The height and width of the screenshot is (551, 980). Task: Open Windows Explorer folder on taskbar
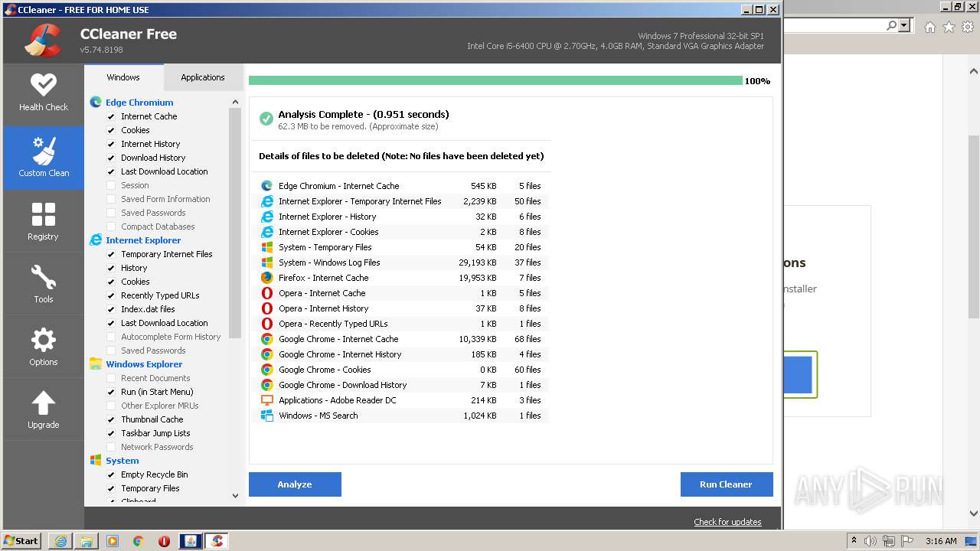click(87, 541)
